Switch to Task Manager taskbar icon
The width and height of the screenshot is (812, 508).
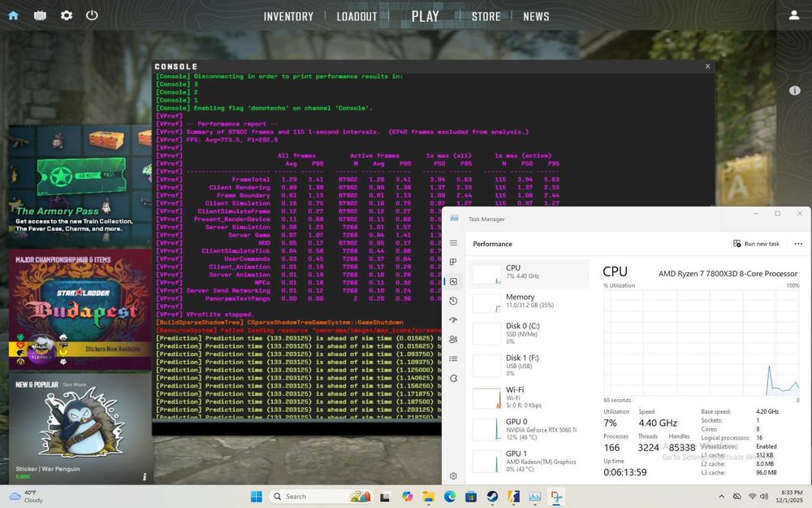pos(534,497)
